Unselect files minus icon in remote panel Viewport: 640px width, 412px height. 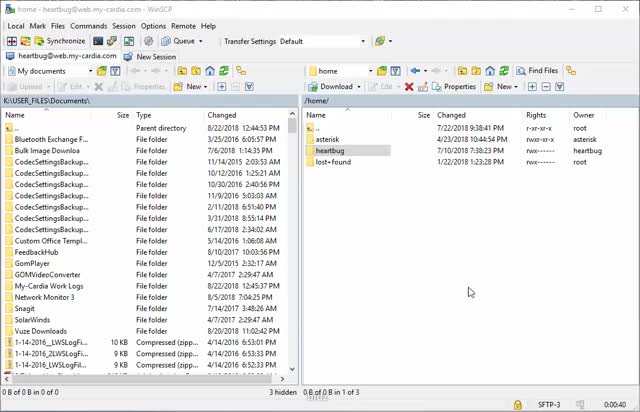click(x=546, y=87)
